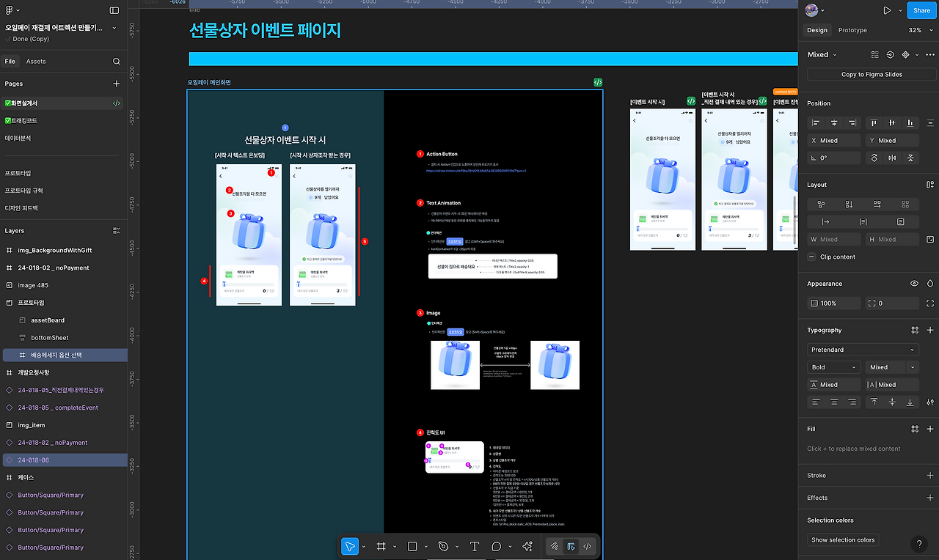This screenshot has width=939, height=560.
Task: Align text to the top vertically
Action: click(874, 402)
